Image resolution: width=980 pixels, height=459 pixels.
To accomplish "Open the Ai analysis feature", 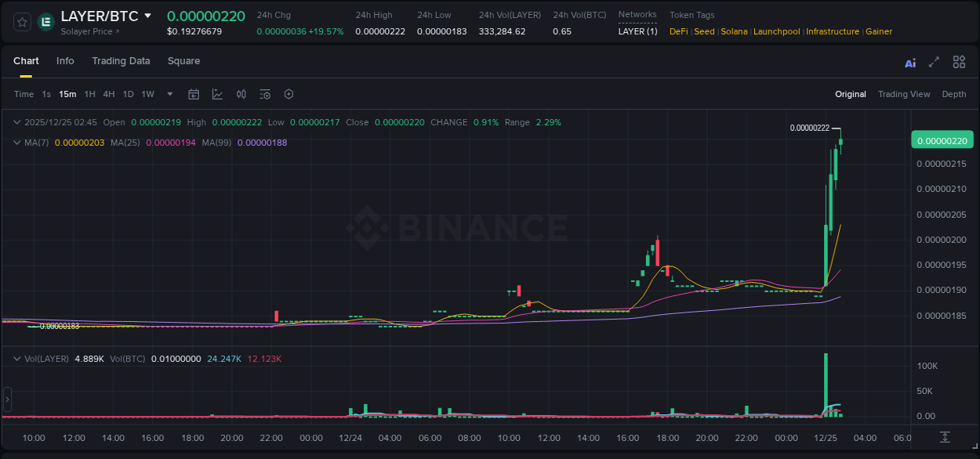I will coord(909,61).
